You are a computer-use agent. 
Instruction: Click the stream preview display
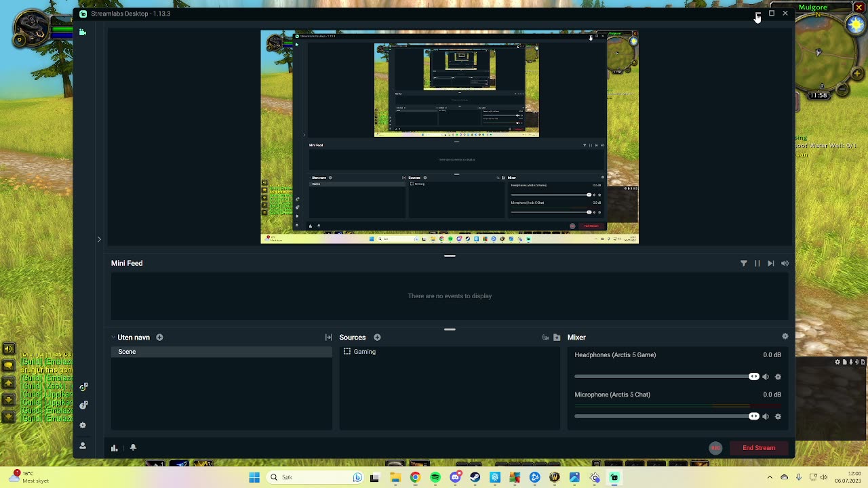coord(450,137)
